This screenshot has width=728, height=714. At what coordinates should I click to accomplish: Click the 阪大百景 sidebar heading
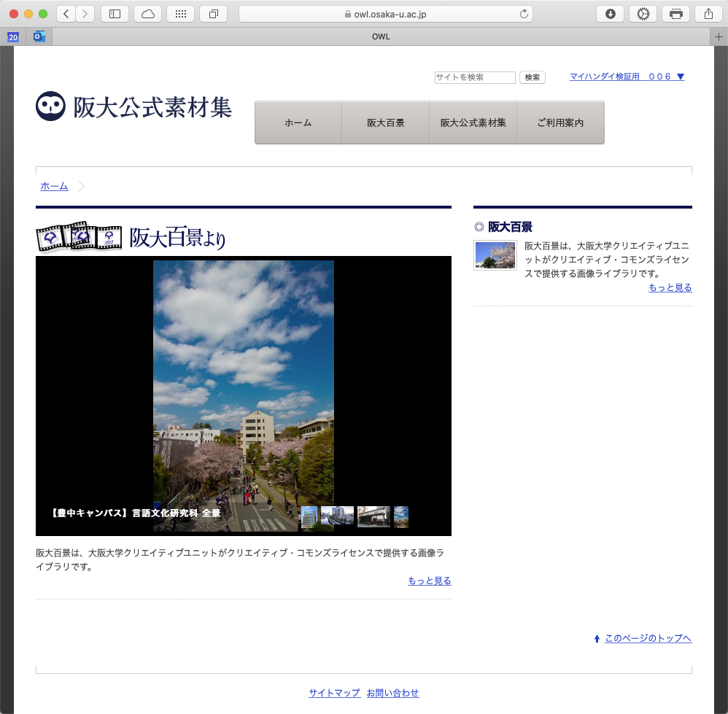pos(510,227)
